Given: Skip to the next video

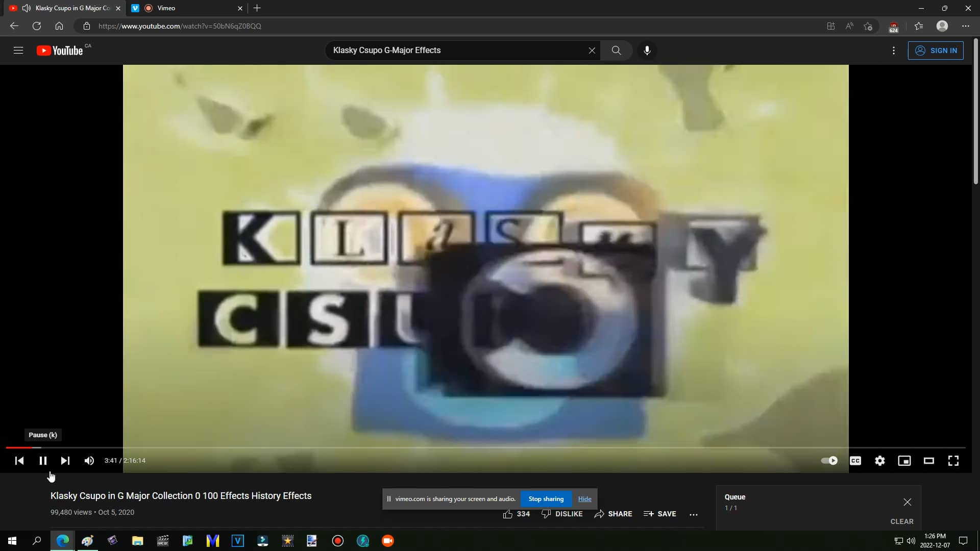Looking at the screenshot, I should coord(65,460).
